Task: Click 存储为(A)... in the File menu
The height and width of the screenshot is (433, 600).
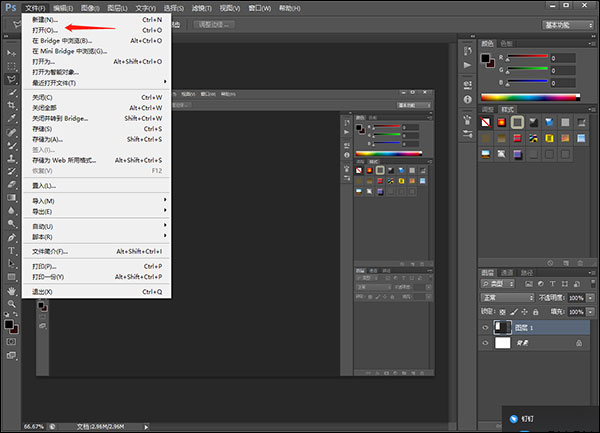Action: point(47,139)
